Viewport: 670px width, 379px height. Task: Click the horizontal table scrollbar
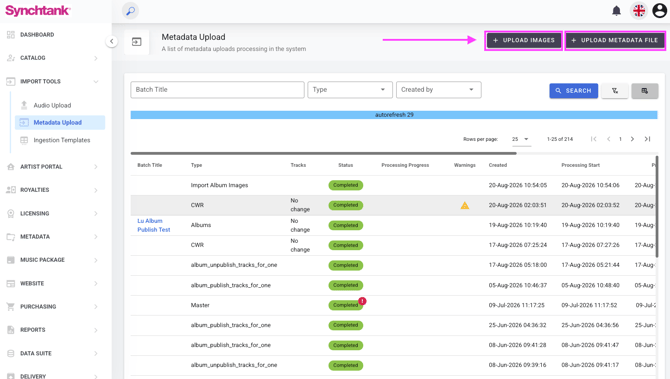pos(323,153)
